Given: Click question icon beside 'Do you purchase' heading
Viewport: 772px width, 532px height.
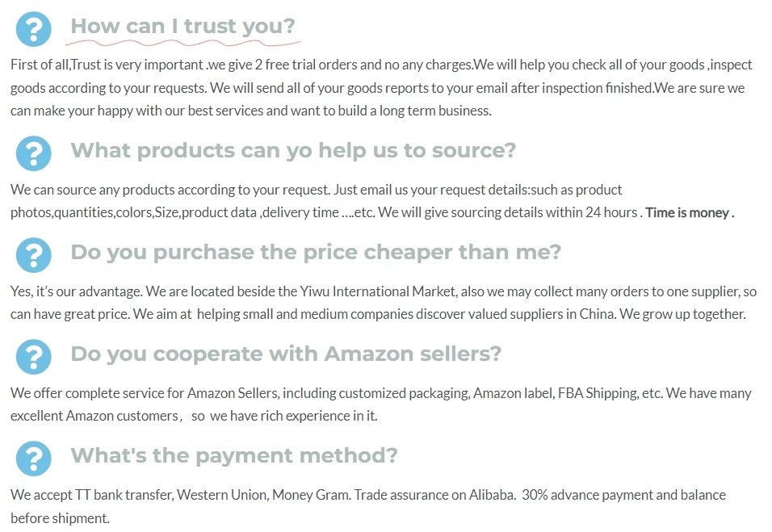Looking at the screenshot, I should (33, 255).
